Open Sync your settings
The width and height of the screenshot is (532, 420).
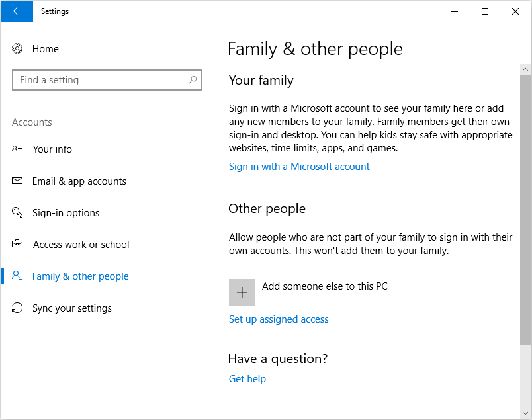click(72, 308)
